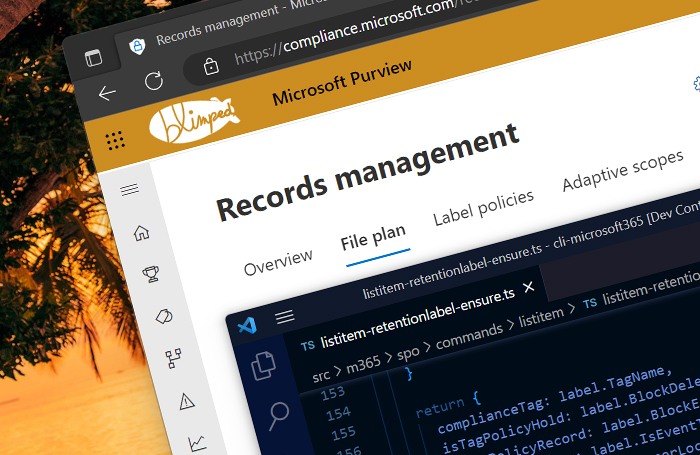Click the src breadcrumb
700x455 pixels.
pos(321,376)
